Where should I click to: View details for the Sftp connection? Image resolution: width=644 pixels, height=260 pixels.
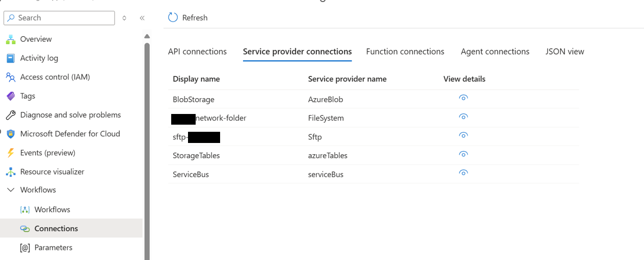click(463, 135)
